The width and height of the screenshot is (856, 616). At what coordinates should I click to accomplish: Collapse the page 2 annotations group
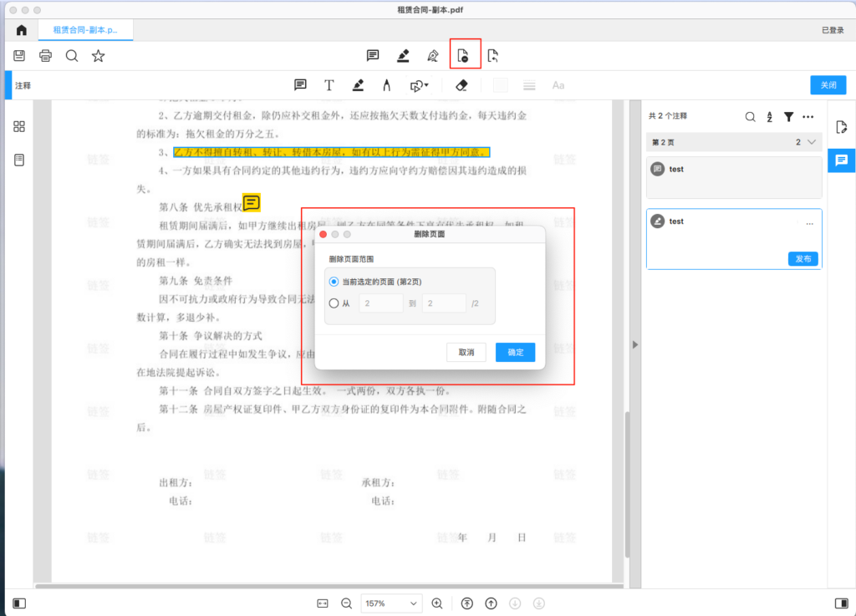[812, 142]
